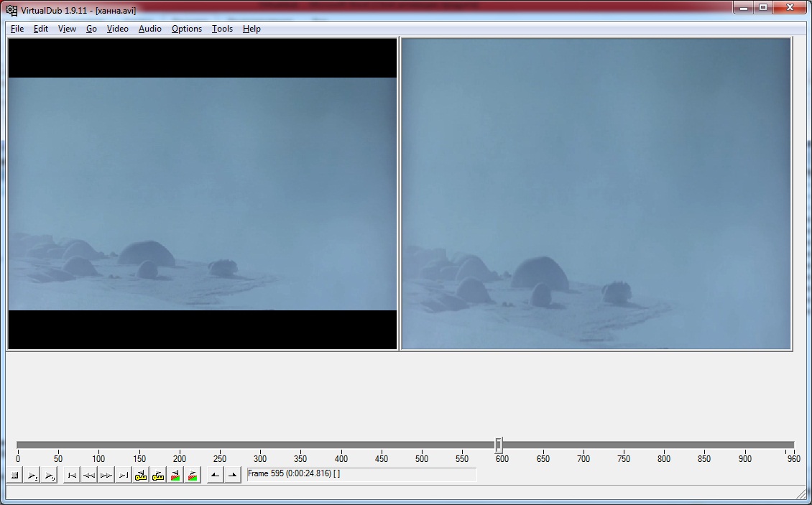Go to previous key frame
Screen dimensions: 812x505
coord(140,475)
